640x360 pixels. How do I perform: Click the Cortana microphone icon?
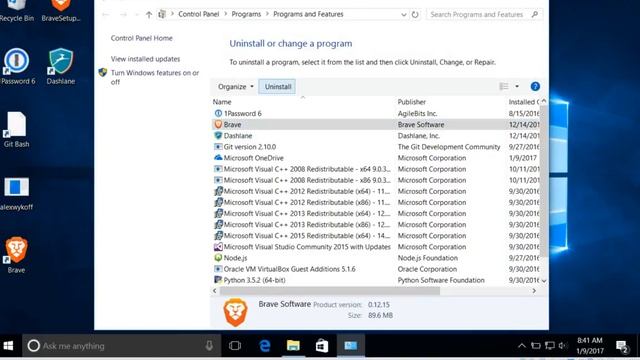coord(209,346)
